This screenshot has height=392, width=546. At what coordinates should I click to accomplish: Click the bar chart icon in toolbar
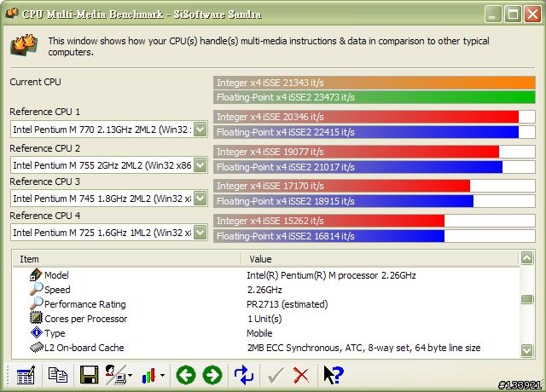(148, 376)
